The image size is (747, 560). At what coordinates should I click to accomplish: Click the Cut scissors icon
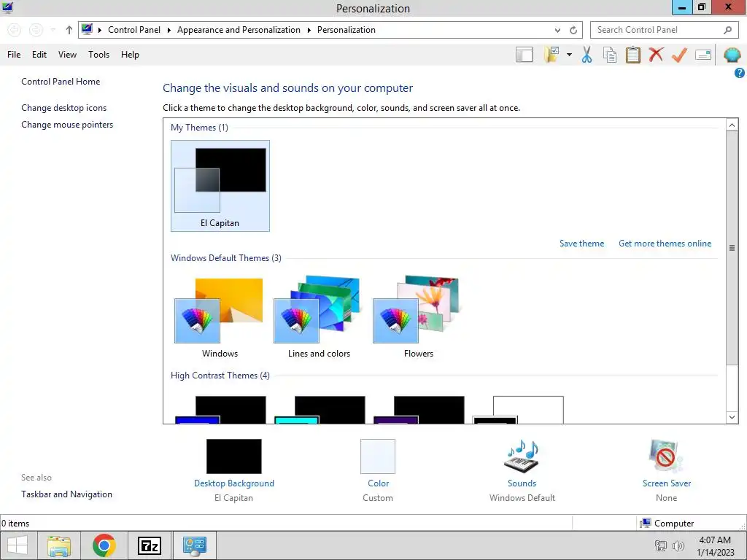[587, 55]
